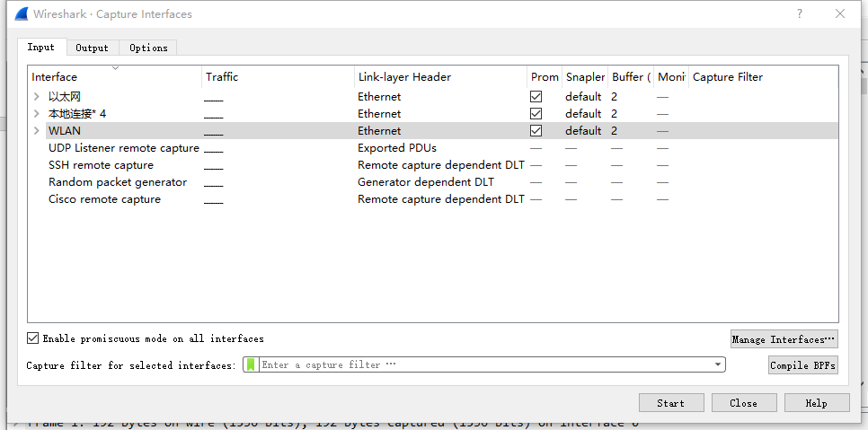Image resolution: width=868 pixels, height=430 pixels.
Task: Click the Wireshark shark fin title icon
Action: pos(21,14)
